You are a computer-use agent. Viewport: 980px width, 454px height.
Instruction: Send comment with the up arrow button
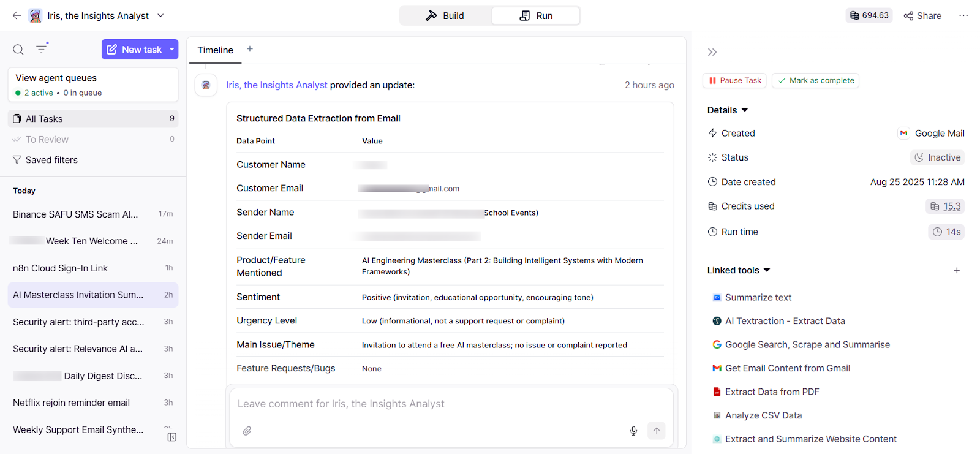tap(657, 431)
